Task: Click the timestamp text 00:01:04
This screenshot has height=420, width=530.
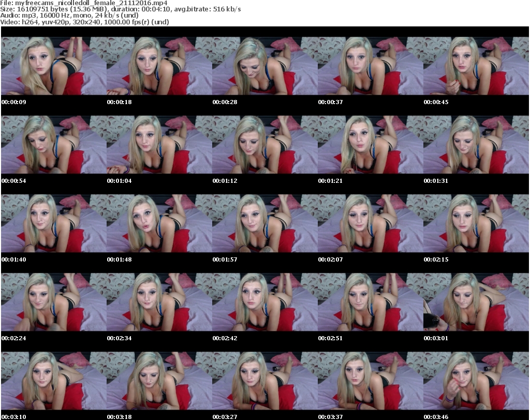Action: click(x=120, y=181)
